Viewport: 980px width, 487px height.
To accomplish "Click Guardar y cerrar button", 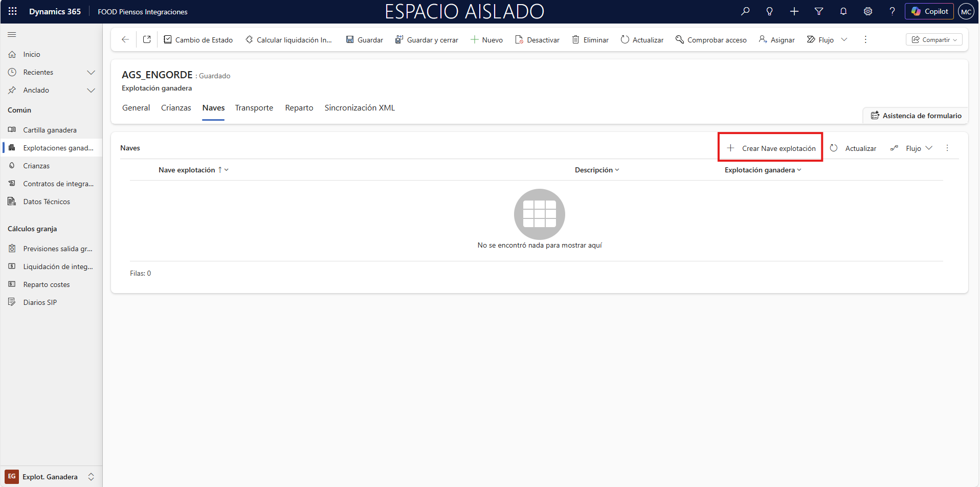I will tap(427, 40).
